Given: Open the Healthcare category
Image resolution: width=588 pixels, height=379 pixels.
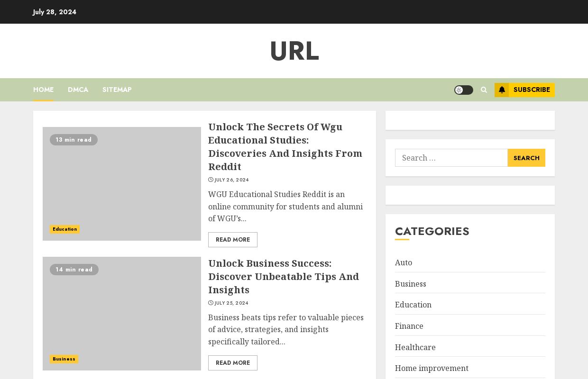Looking at the screenshot, I should [x=415, y=347].
